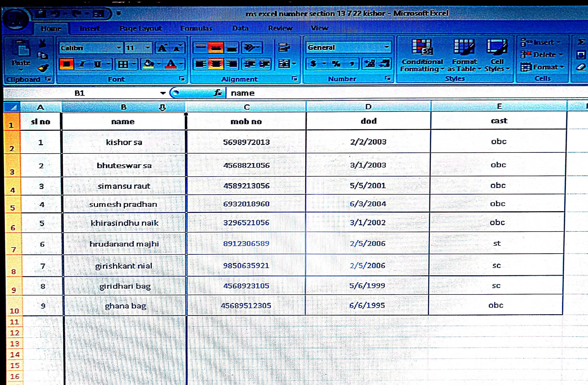
Task: Click the Delete cells button
Action: (544, 55)
